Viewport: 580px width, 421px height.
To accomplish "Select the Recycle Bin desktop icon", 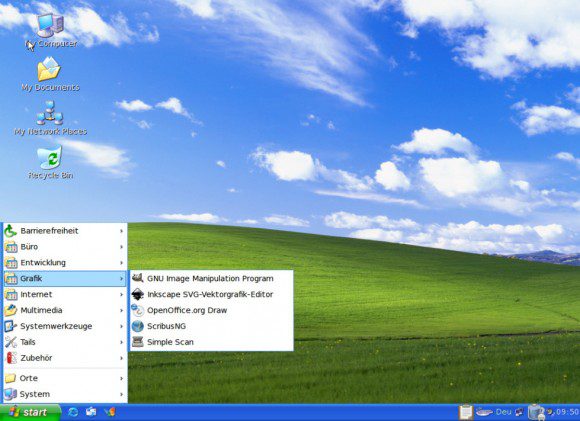I will click(50, 162).
